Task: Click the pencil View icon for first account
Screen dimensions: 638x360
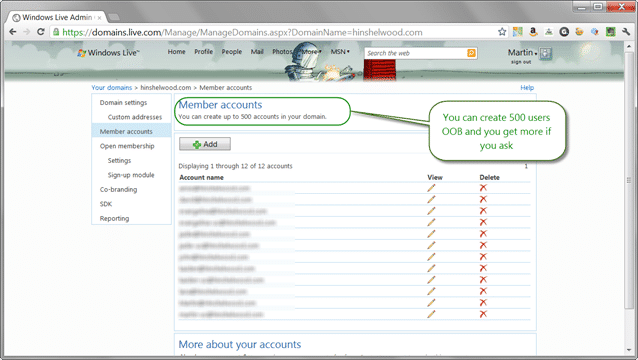Action: pyautogui.click(x=431, y=188)
